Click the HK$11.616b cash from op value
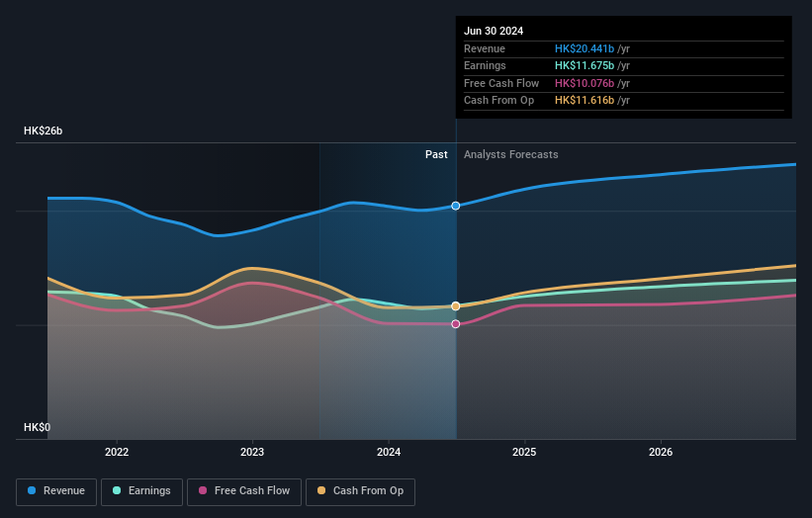This screenshot has width=812, height=518. click(585, 101)
